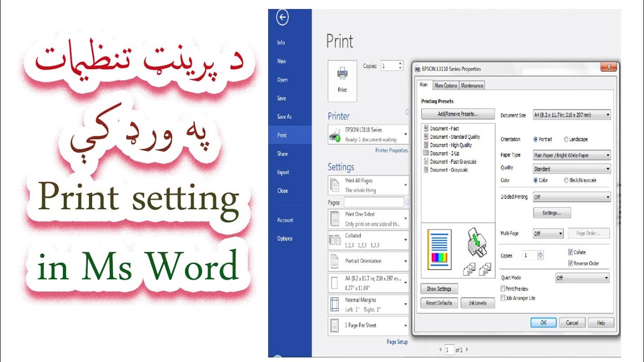The height and width of the screenshot is (362, 644).
Task: Switch to the More Options tab
Action: [446, 85]
